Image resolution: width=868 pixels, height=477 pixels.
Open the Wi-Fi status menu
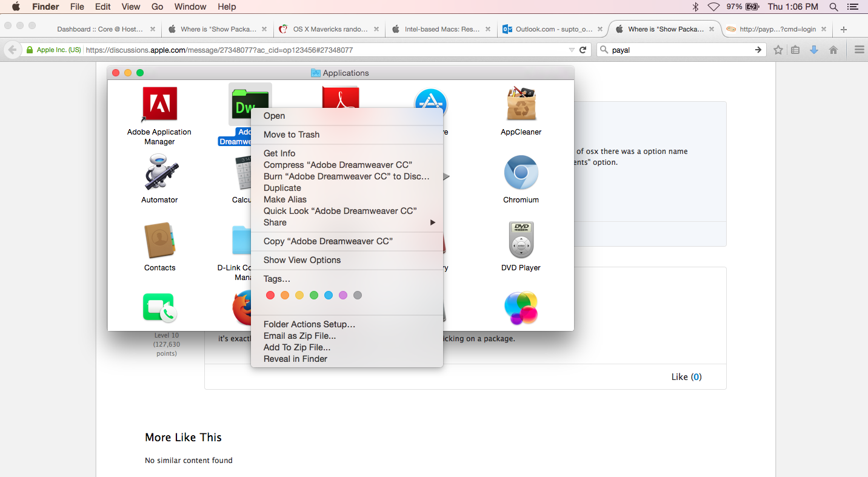click(713, 7)
